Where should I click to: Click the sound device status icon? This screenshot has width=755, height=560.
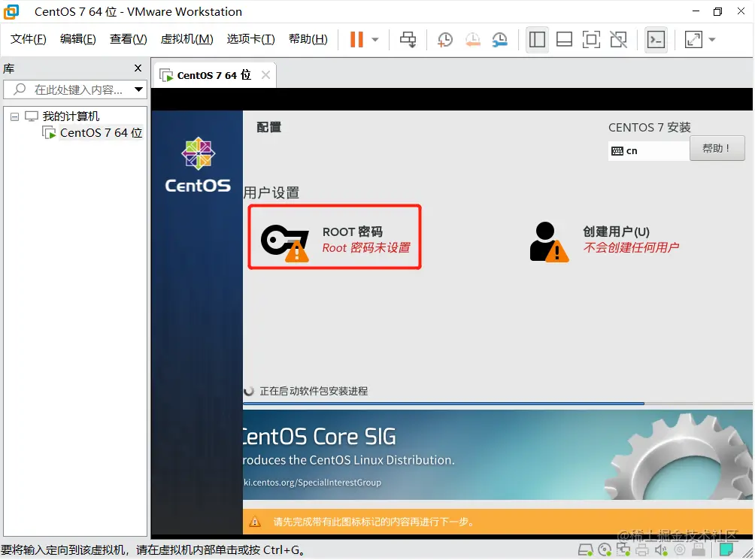pyautogui.click(x=660, y=549)
